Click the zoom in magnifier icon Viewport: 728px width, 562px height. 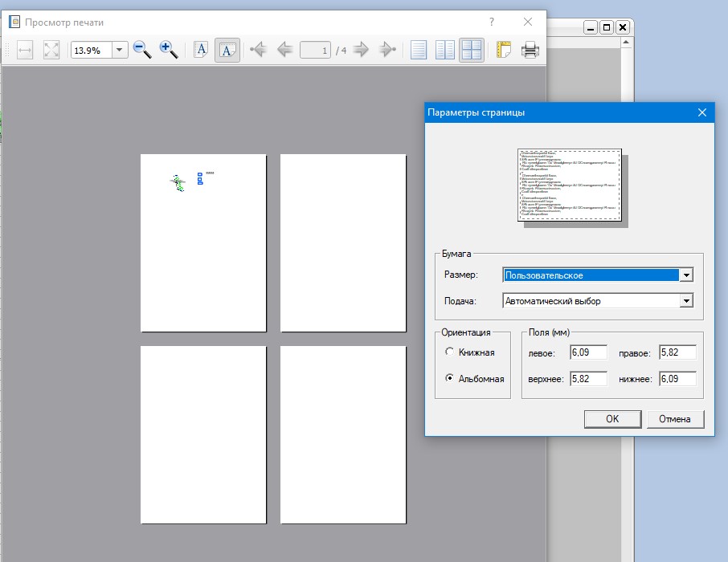(168, 50)
